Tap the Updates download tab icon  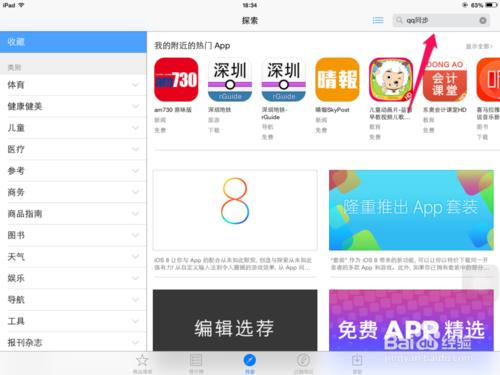[x=357, y=360]
